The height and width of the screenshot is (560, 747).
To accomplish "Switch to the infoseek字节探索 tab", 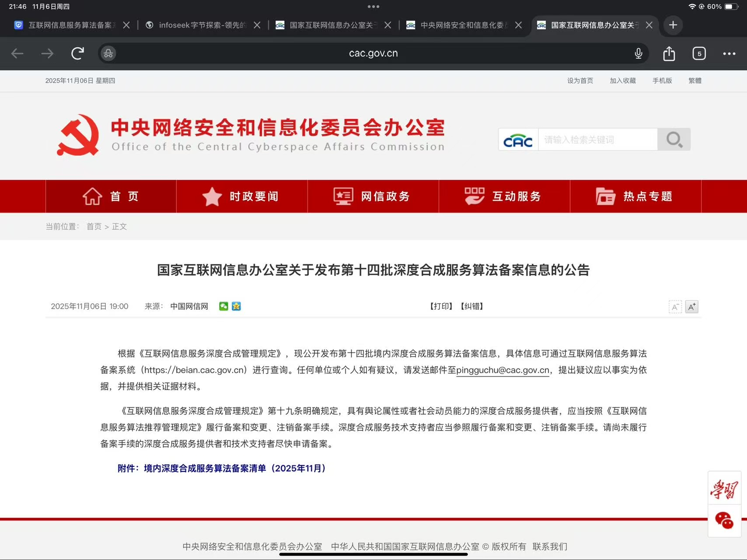I will (197, 25).
